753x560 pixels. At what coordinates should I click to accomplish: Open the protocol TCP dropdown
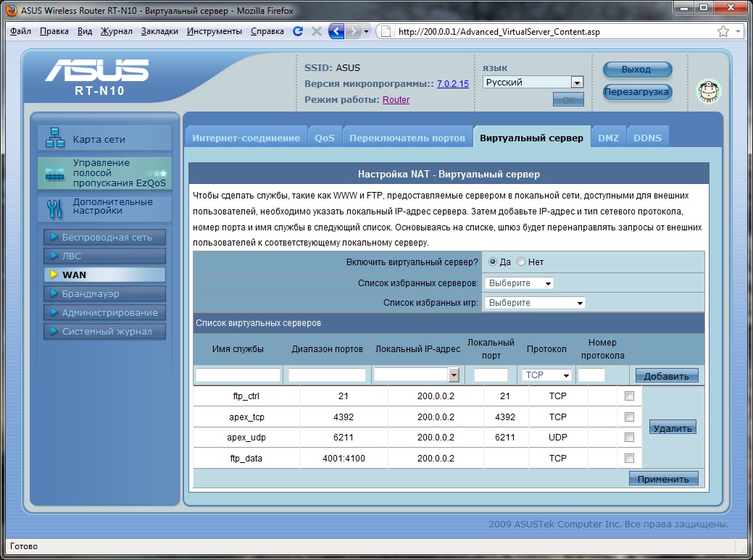coord(546,375)
